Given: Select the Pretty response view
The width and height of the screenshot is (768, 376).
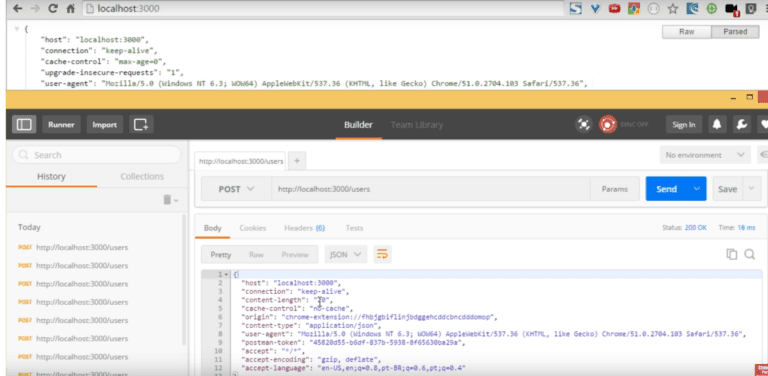Looking at the screenshot, I should pos(220,255).
